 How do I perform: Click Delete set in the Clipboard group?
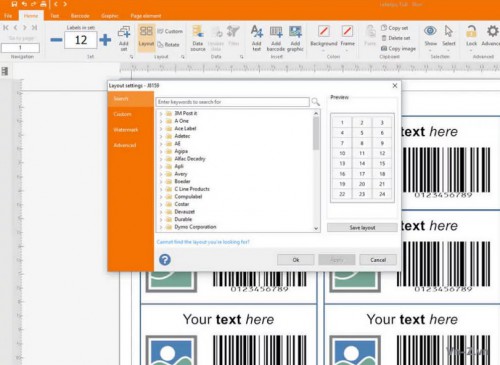(x=396, y=38)
